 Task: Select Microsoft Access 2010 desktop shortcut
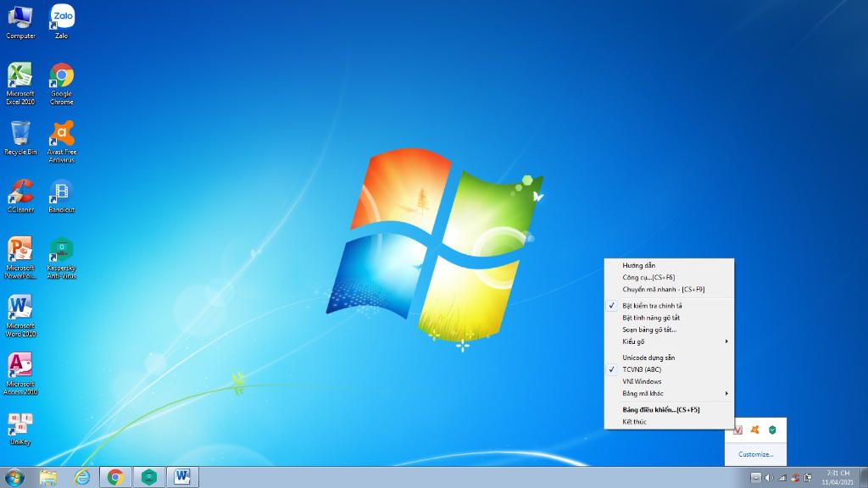20,374
